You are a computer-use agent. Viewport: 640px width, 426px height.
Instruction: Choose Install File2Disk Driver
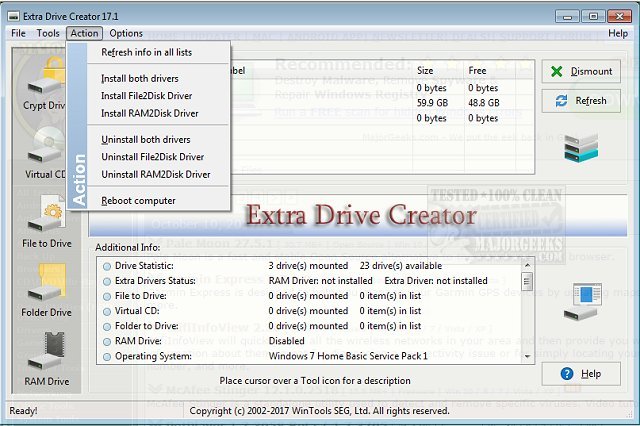point(159,96)
